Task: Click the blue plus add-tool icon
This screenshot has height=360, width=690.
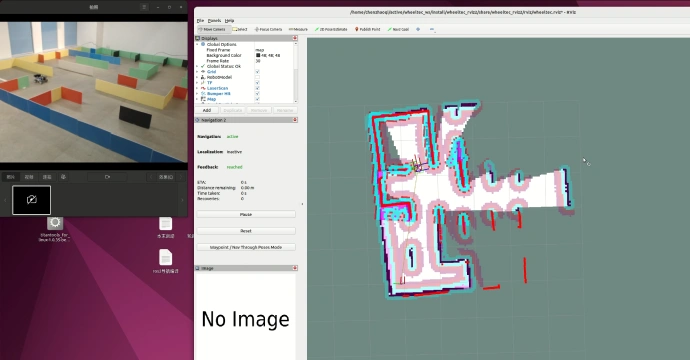Action: pyautogui.click(x=418, y=29)
